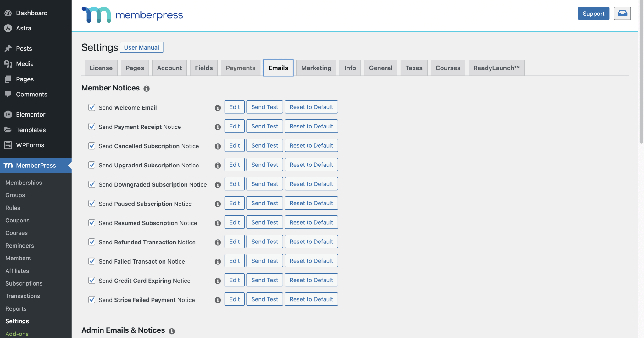Go to Add-ons submenu item
The height and width of the screenshot is (338, 644).
pos(17,334)
